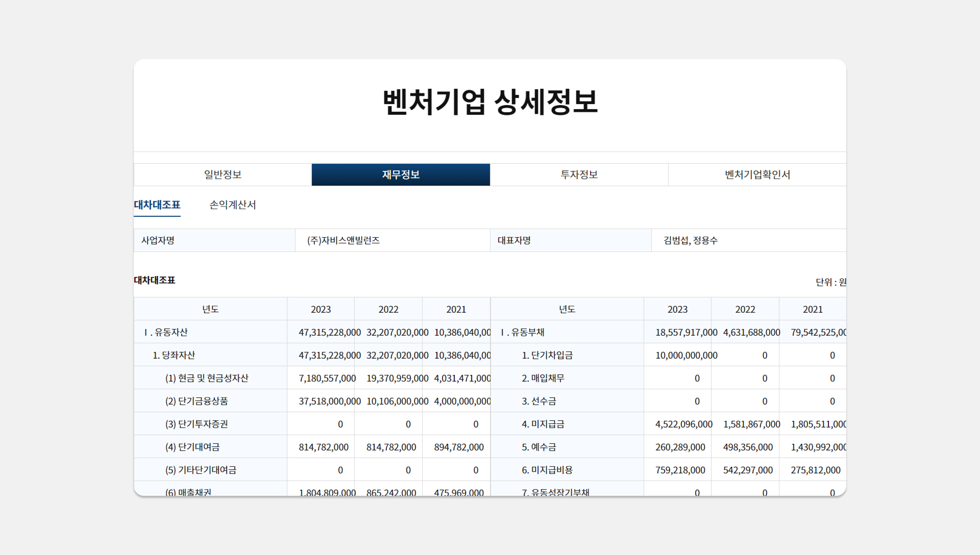The height and width of the screenshot is (555, 980).
Task: Click the 벤처기업 상세정보 page title
Action: 490,102
